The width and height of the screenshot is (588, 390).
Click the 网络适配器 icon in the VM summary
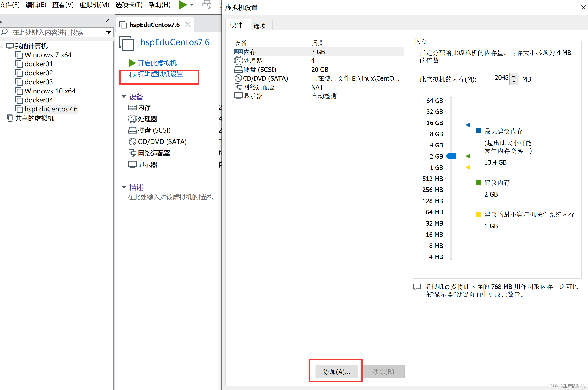[x=132, y=153]
